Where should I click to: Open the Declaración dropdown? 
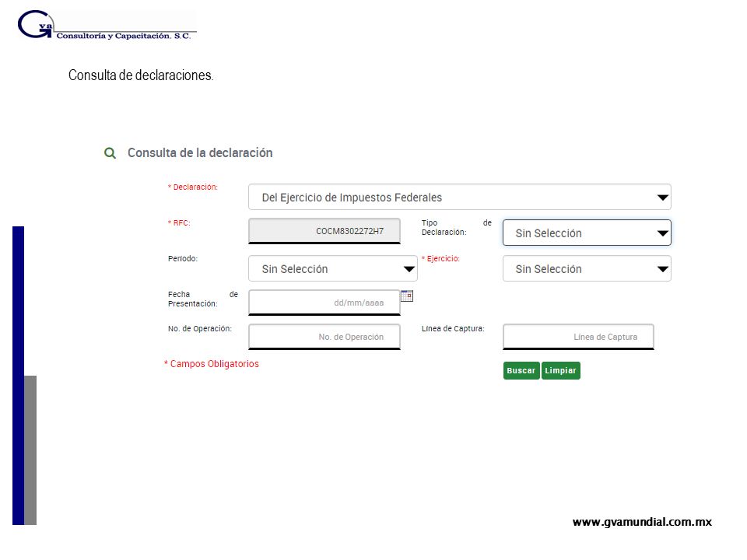460,197
